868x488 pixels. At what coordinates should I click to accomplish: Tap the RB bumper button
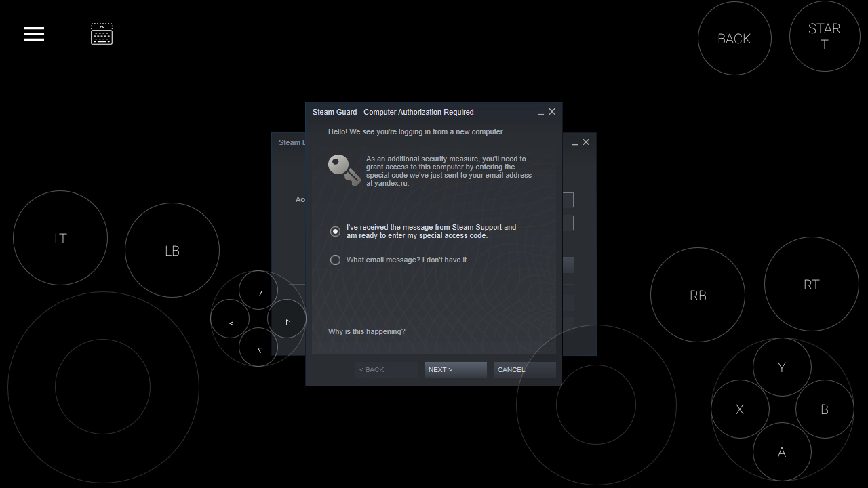click(698, 295)
